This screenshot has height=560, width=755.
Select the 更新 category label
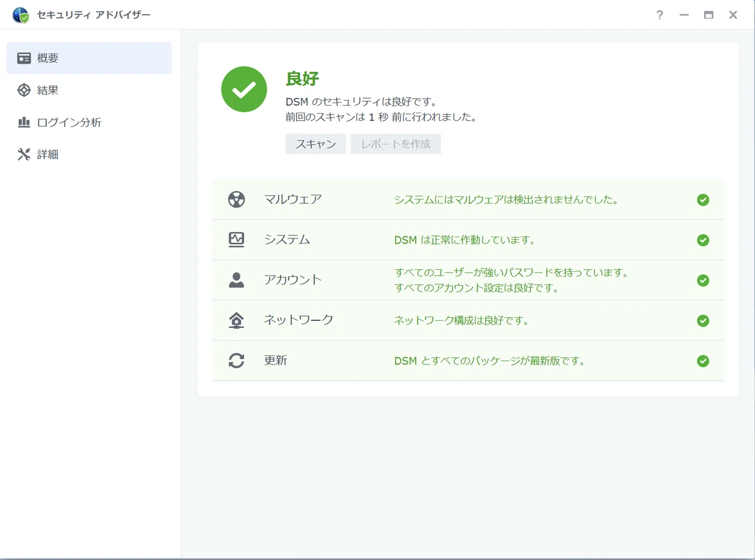(x=276, y=361)
